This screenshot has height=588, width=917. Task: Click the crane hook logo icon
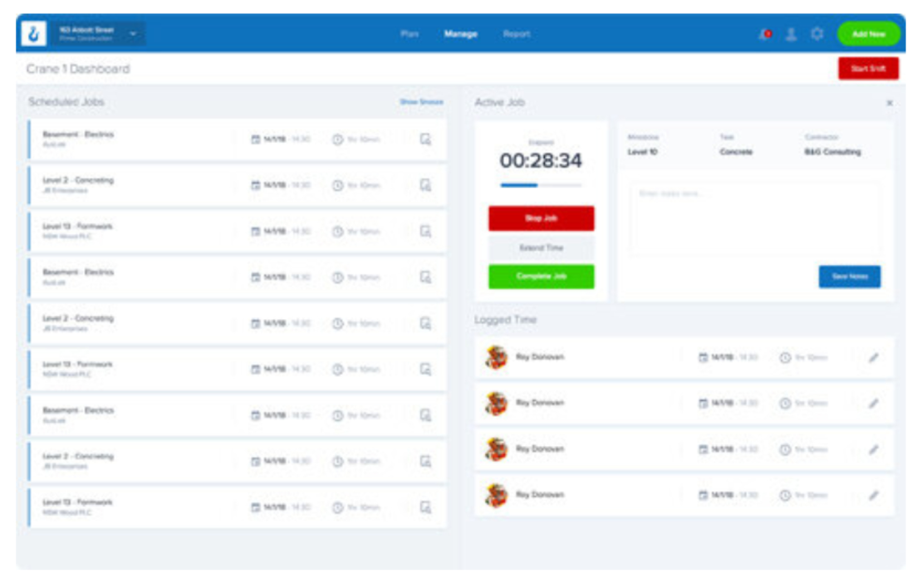tap(33, 34)
